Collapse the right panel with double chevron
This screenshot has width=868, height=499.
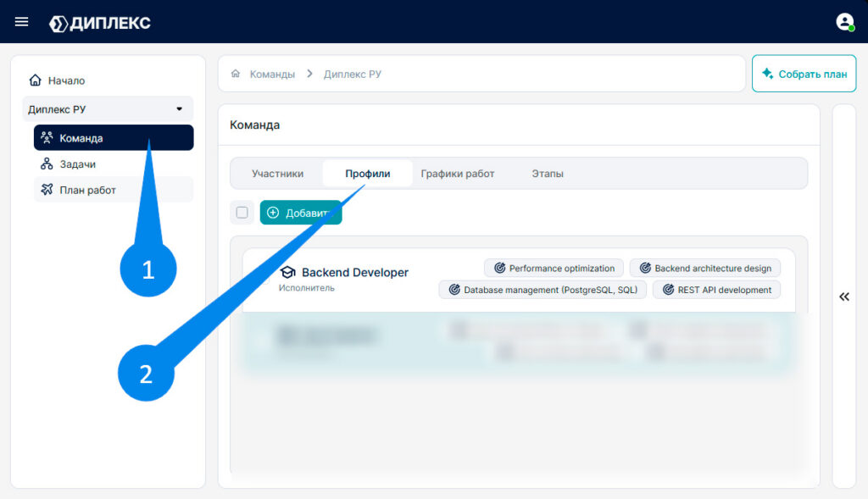click(844, 297)
